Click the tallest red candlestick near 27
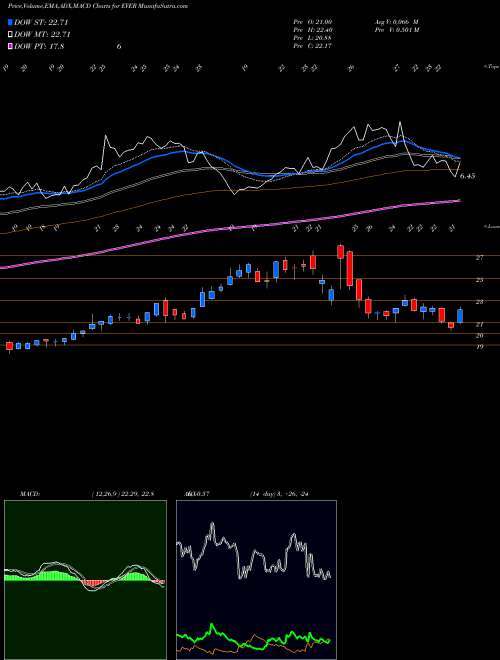 (x=349, y=269)
